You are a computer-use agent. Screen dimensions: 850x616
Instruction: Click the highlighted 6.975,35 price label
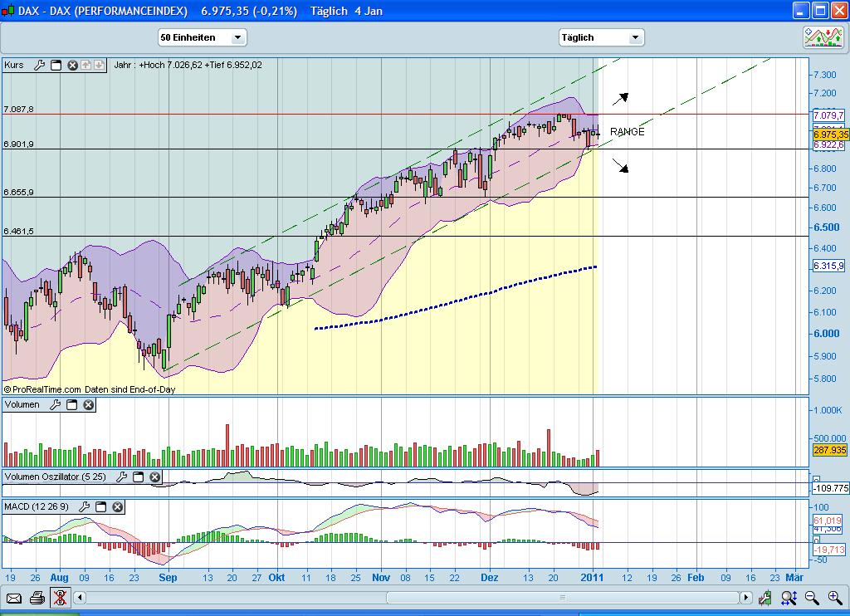[x=829, y=133]
